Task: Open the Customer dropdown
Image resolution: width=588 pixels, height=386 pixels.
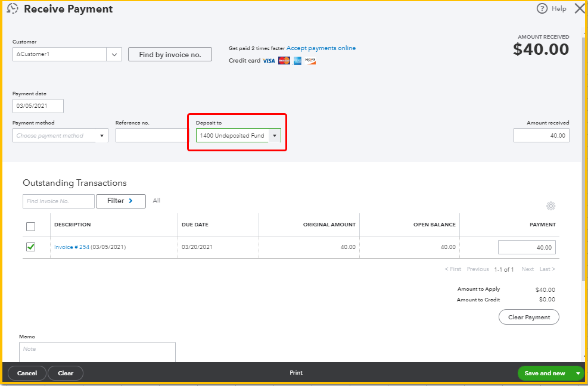Action: click(114, 54)
